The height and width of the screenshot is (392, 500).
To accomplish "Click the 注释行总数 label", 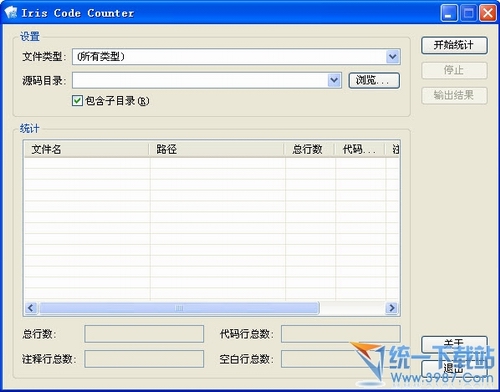I will point(49,359).
